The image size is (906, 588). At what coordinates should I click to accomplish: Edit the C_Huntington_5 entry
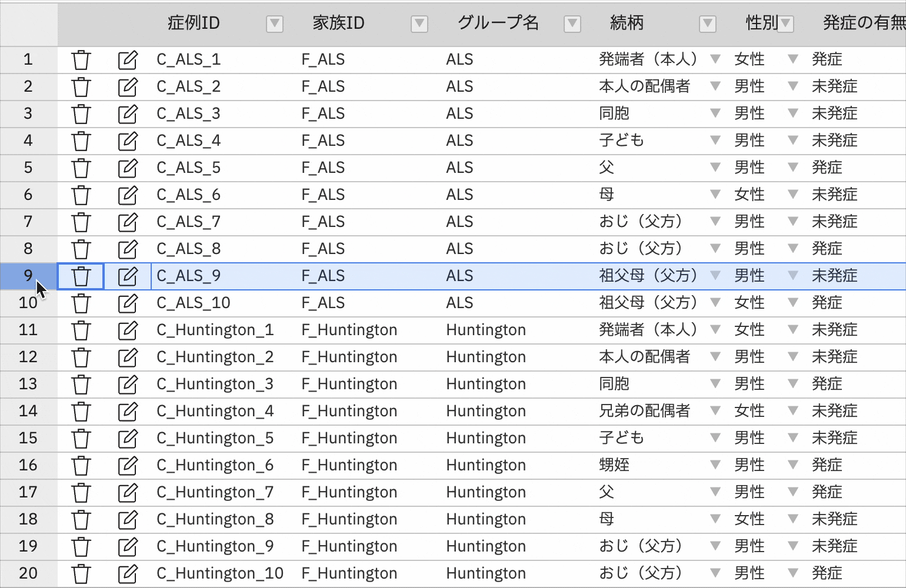click(x=128, y=439)
